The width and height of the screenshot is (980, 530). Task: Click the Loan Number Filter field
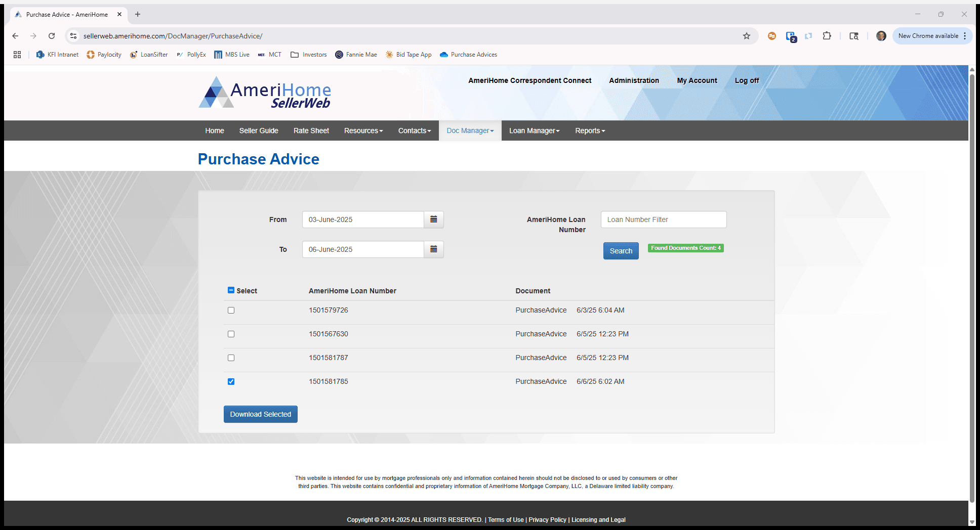[664, 219]
